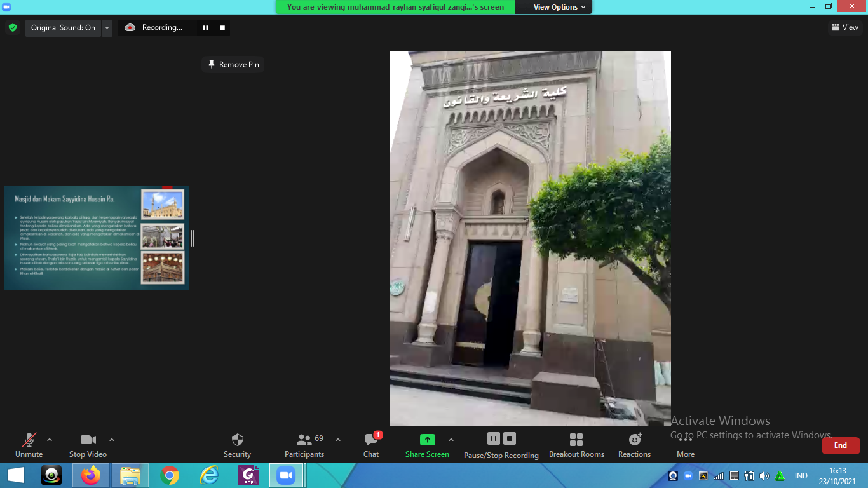Open the Security shield icon

click(237, 440)
